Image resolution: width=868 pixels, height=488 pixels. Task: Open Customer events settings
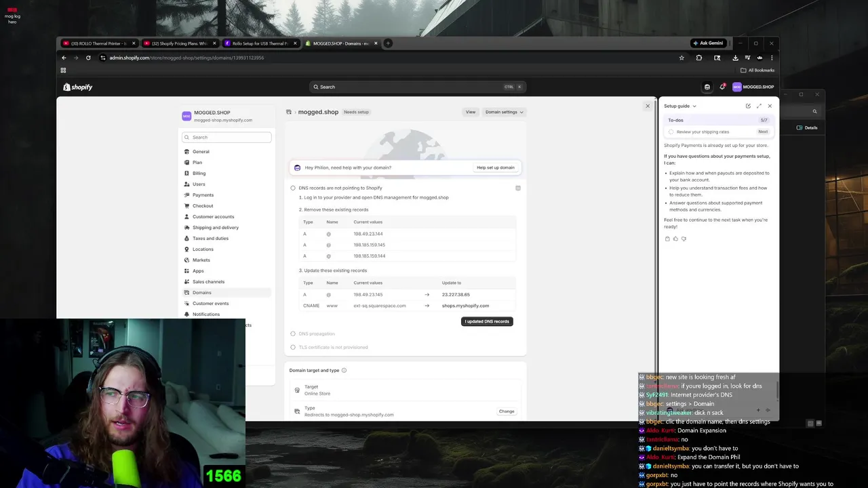click(x=210, y=304)
